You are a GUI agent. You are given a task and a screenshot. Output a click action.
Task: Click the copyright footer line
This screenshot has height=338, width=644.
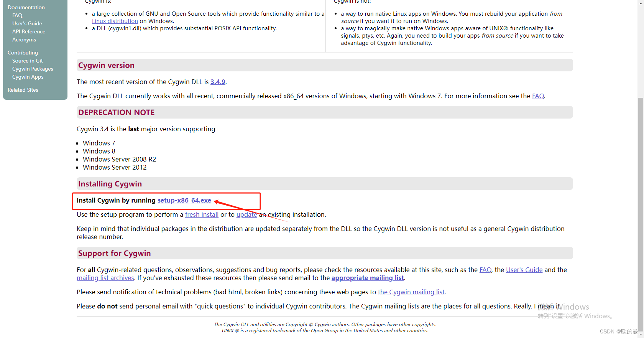pos(325,325)
